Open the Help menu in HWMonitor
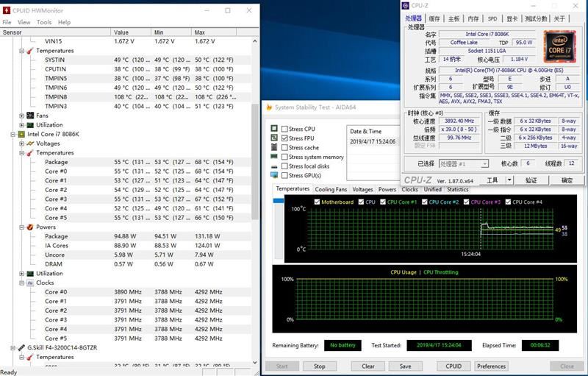 click(x=64, y=22)
